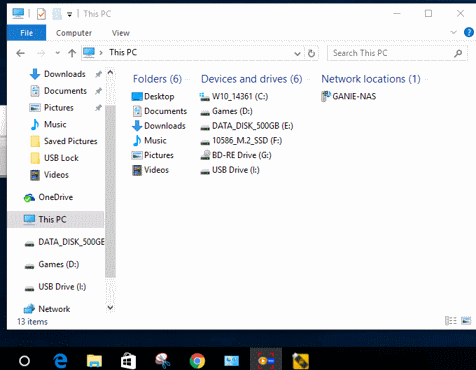Click the New folder quick access icon
The height and width of the screenshot is (370, 476).
click(x=57, y=14)
